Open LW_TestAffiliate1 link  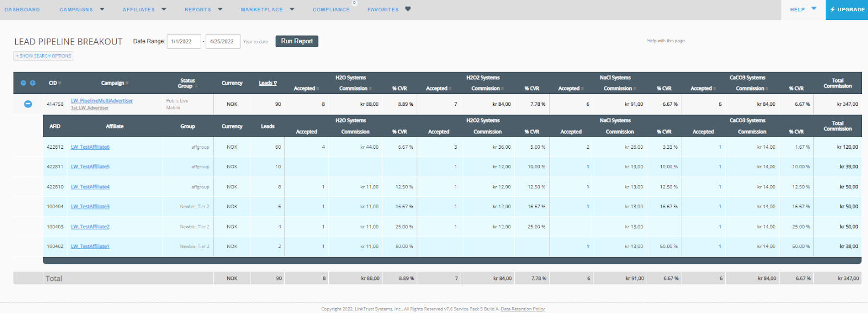point(90,246)
